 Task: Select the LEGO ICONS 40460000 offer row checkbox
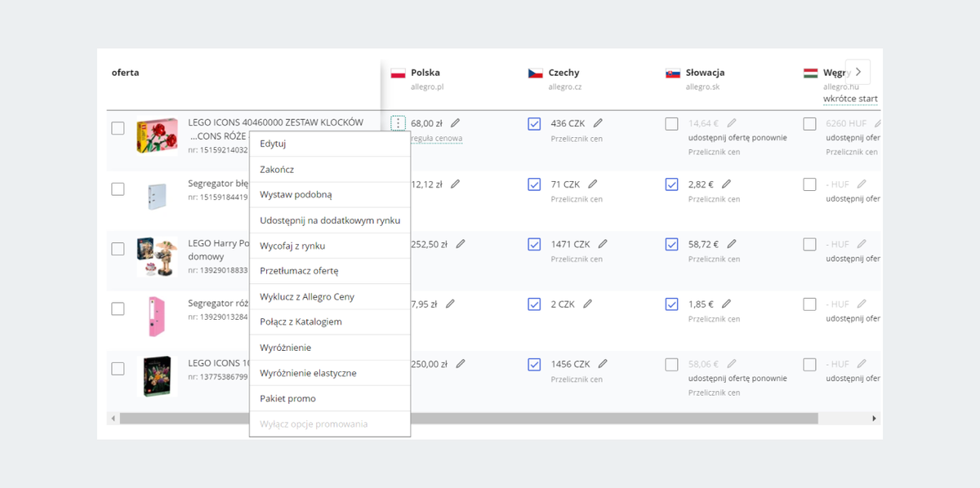(x=118, y=128)
